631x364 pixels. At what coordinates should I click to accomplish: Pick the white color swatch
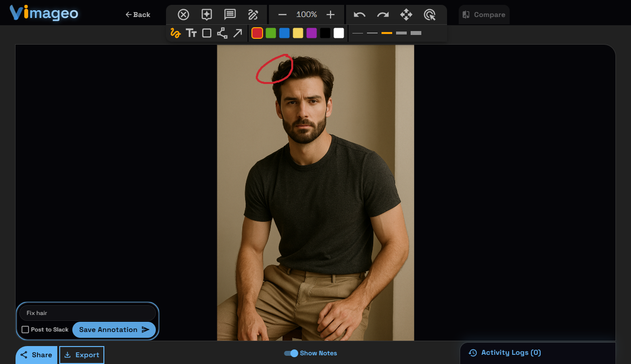pos(339,33)
